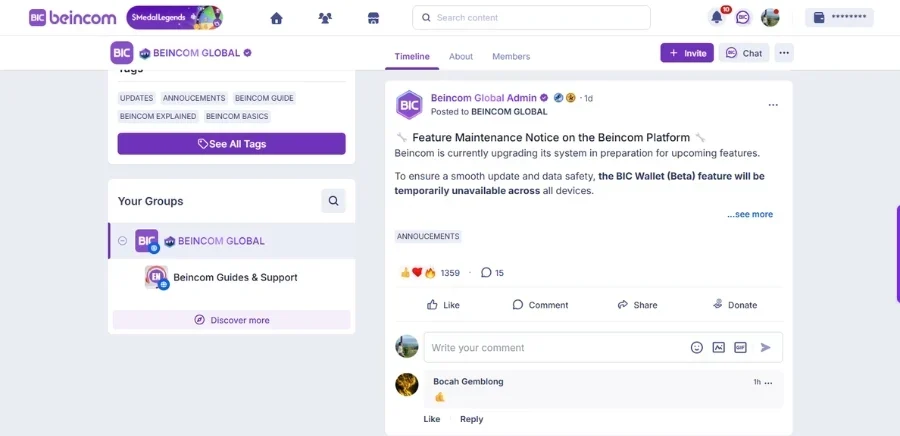
Task: Open Beincom Global Admin profile link
Action: point(484,98)
